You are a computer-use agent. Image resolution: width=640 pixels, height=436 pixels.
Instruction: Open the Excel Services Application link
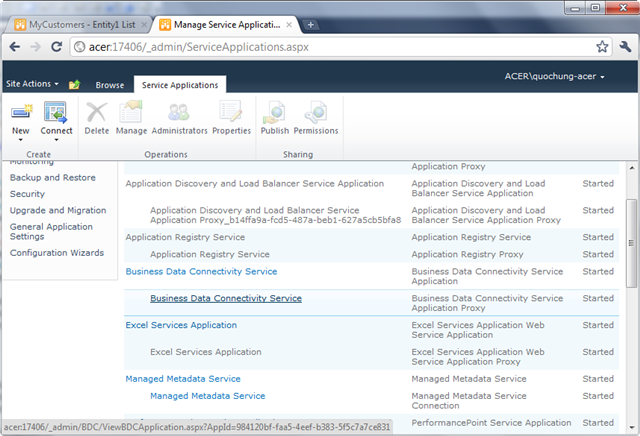(181, 325)
